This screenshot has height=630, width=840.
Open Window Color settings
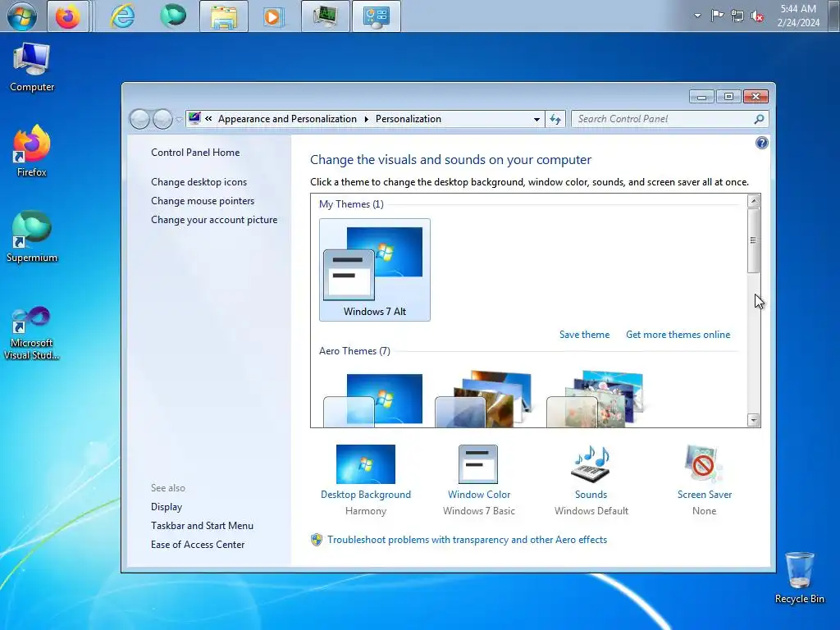(x=479, y=480)
